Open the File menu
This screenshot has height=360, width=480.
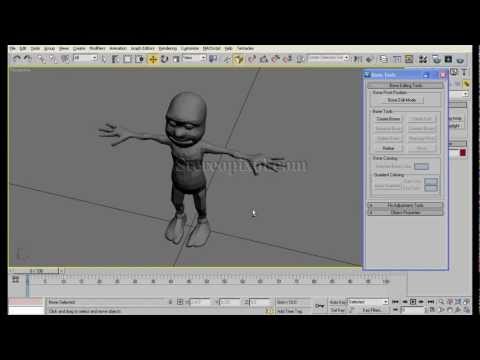tap(13, 48)
